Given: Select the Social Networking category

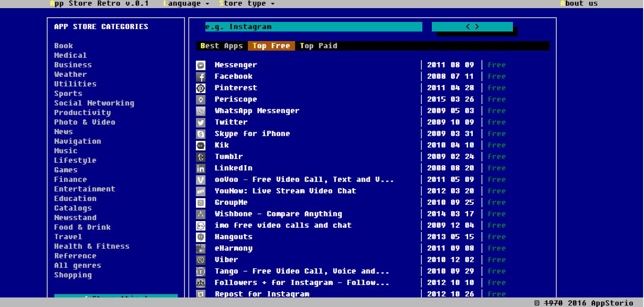Looking at the screenshot, I should (x=94, y=103).
